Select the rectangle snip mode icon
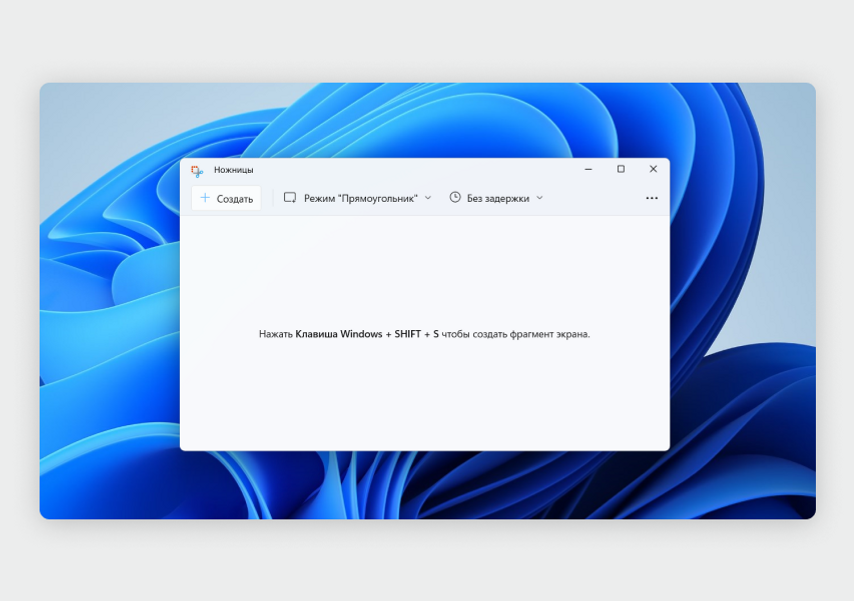 click(x=289, y=197)
